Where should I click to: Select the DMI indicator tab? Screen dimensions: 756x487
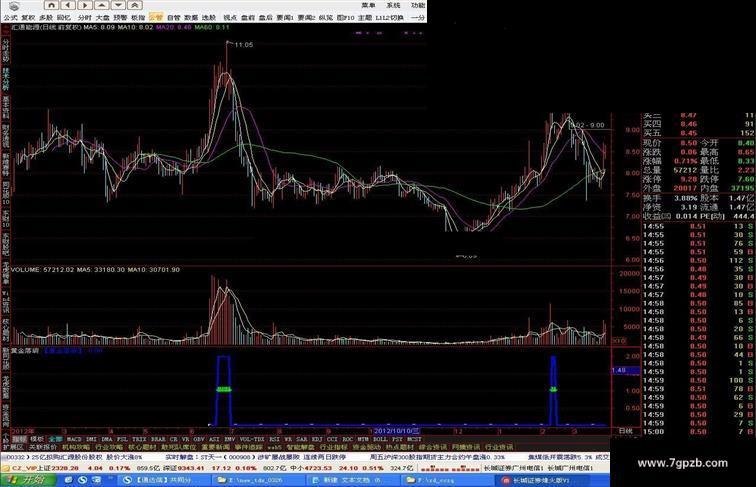point(91,440)
